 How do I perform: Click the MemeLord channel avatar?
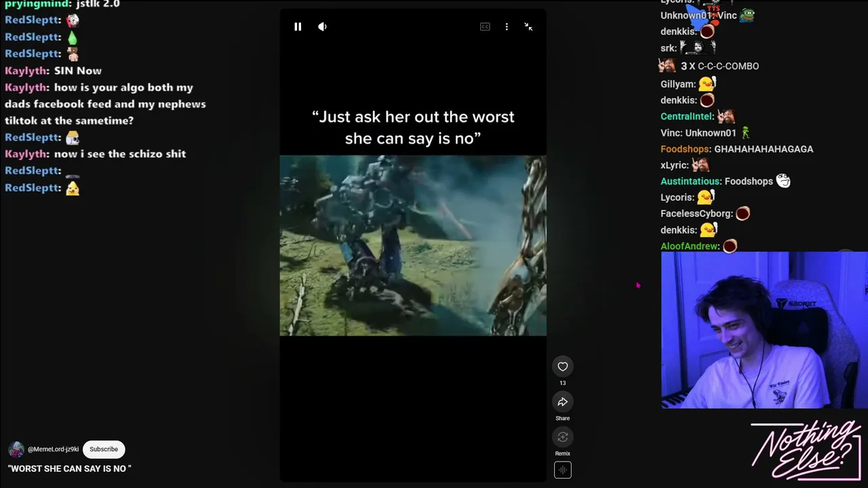point(16,449)
